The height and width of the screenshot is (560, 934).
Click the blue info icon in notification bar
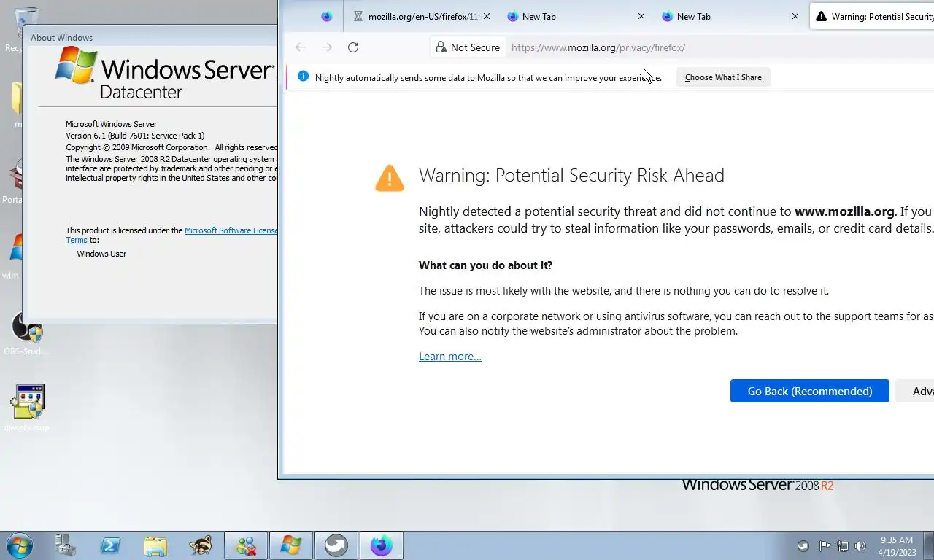pos(303,77)
